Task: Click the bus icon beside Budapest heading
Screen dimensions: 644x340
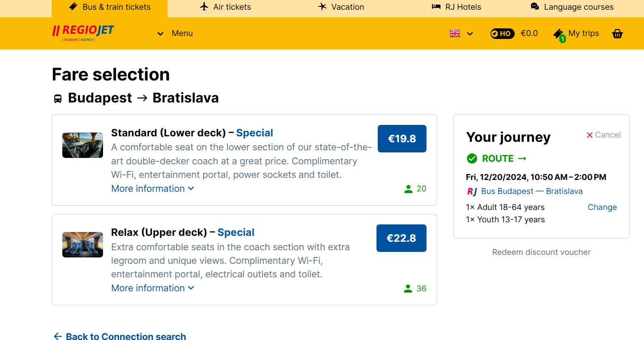Action: click(58, 99)
